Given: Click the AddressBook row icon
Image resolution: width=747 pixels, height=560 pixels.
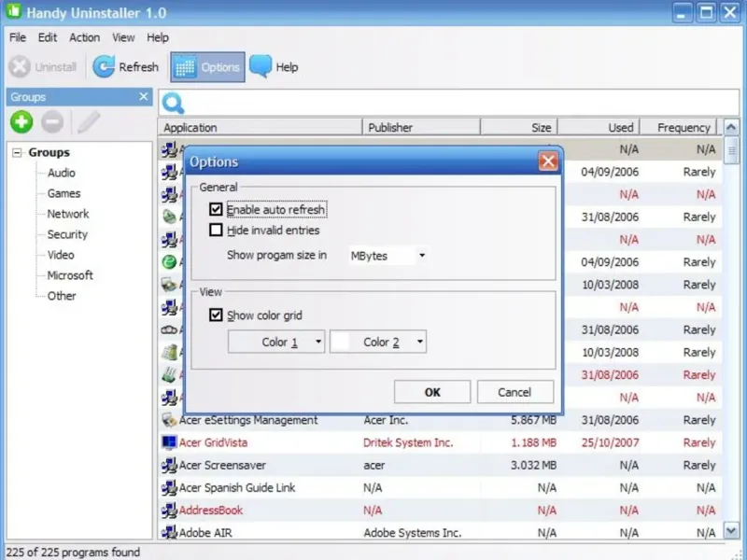Looking at the screenshot, I should click(169, 510).
